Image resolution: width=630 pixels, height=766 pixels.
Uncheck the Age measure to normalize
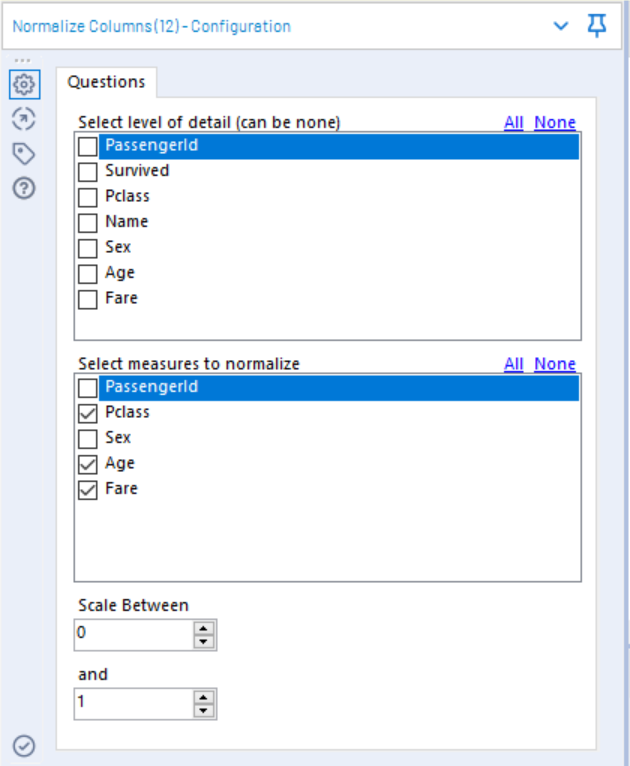click(x=88, y=464)
